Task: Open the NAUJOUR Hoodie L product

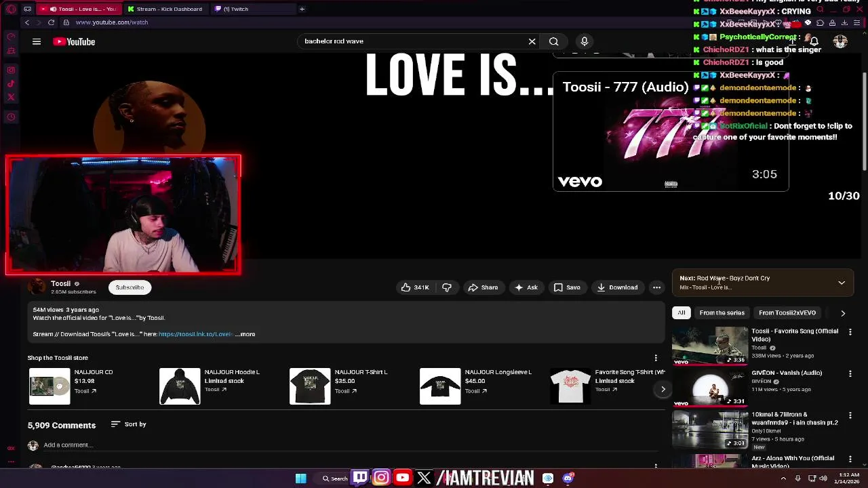Action: [180, 386]
